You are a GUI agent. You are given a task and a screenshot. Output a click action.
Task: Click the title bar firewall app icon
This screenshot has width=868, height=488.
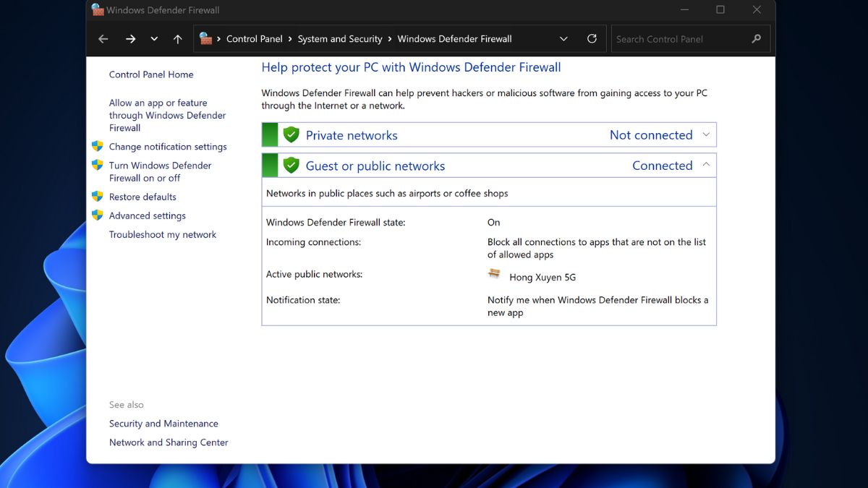click(98, 10)
